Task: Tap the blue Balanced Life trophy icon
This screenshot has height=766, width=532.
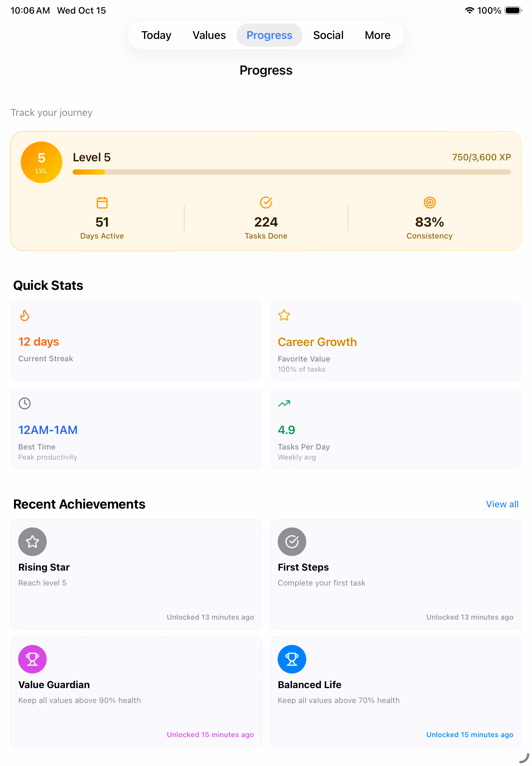Action: coord(292,659)
